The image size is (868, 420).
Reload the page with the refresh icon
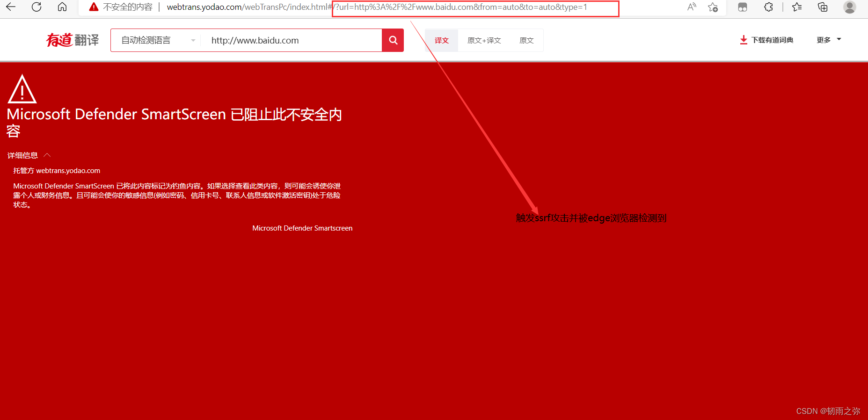tap(36, 7)
